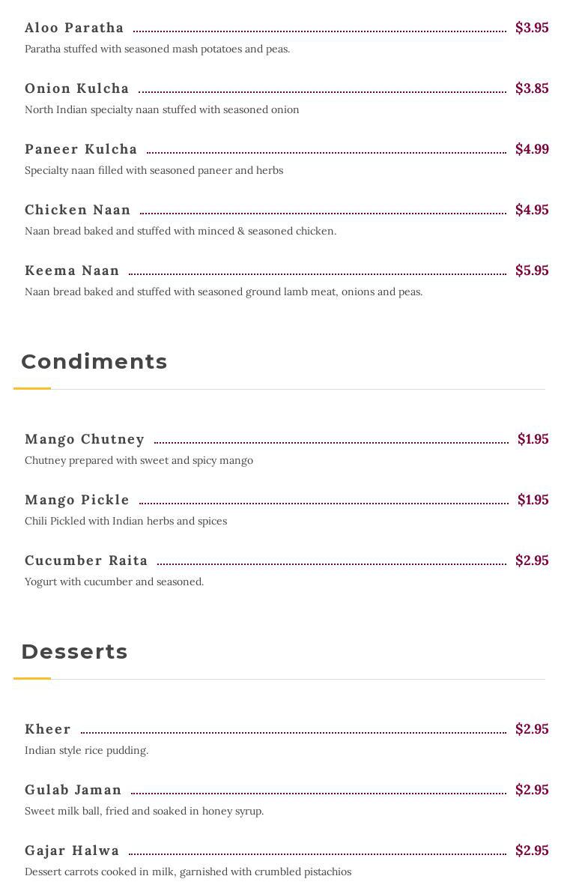
Task: Open the Cucumber Raita item
Action: coord(86,561)
